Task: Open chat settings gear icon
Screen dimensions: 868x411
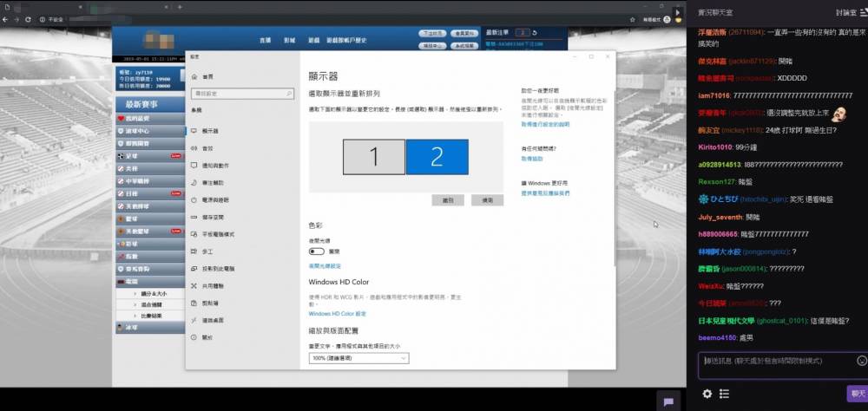Action: coord(707,394)
